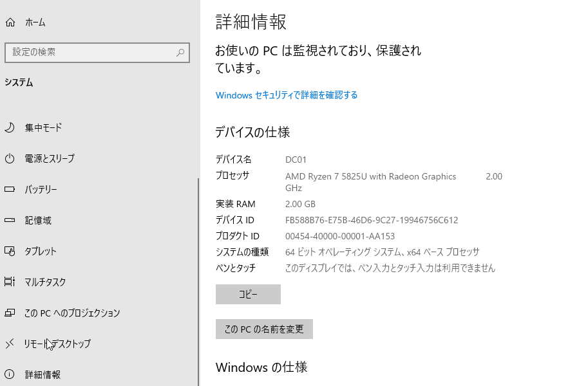Click the sidebar vertical scrollbar
Viewport: 588px width, 386px height.
tap(198, 282)
